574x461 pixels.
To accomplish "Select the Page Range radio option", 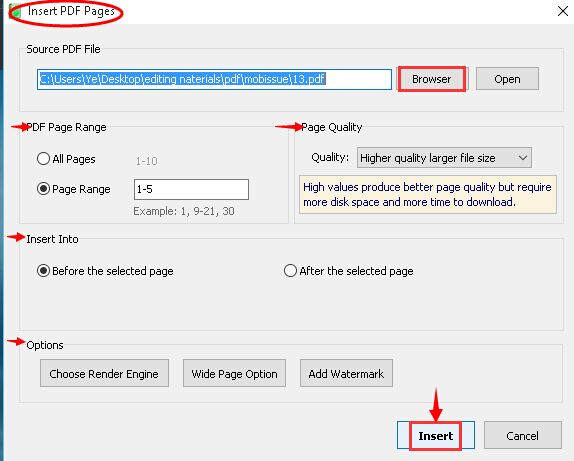I will point(43,189).
